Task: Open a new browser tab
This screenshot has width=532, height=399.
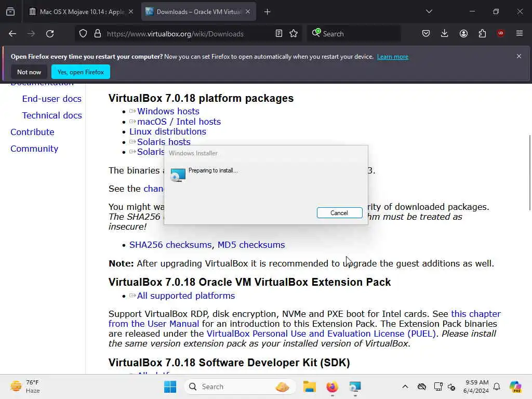Action: click(268, 12)
